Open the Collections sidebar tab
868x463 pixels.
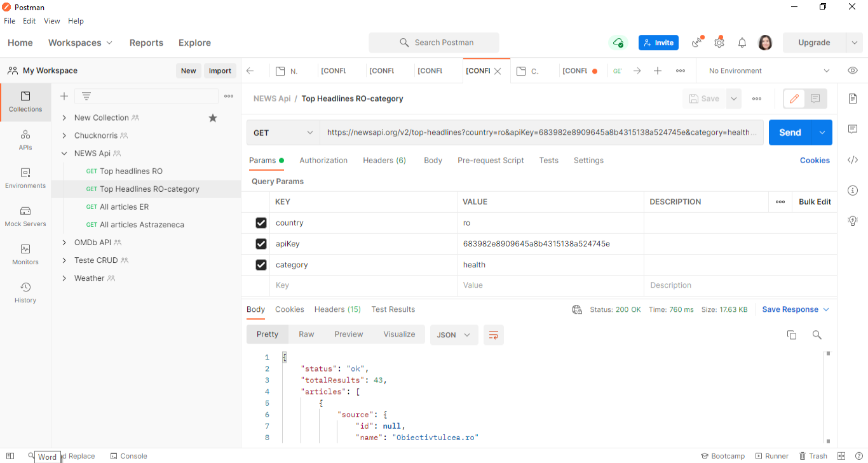25,102
